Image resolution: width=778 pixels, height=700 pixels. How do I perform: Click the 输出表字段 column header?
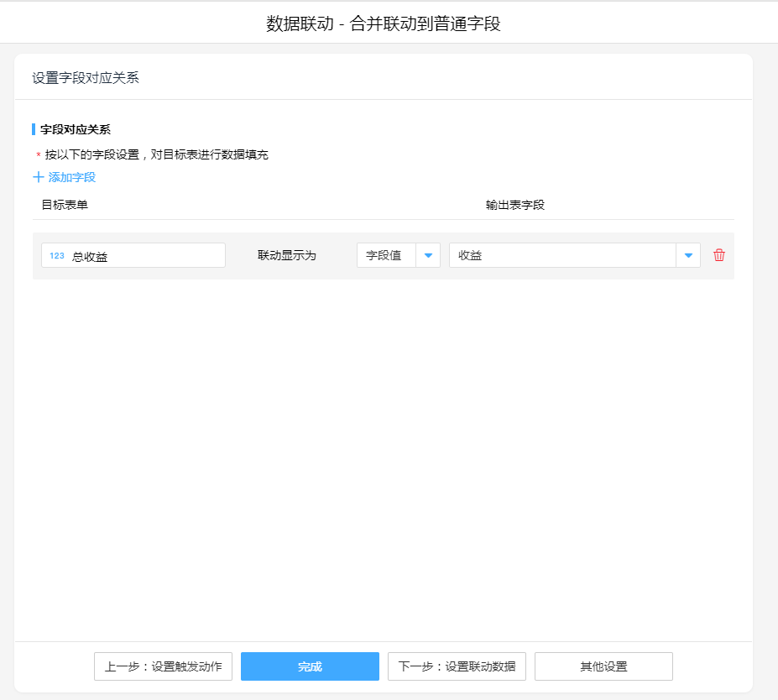[x=515, y=205]
